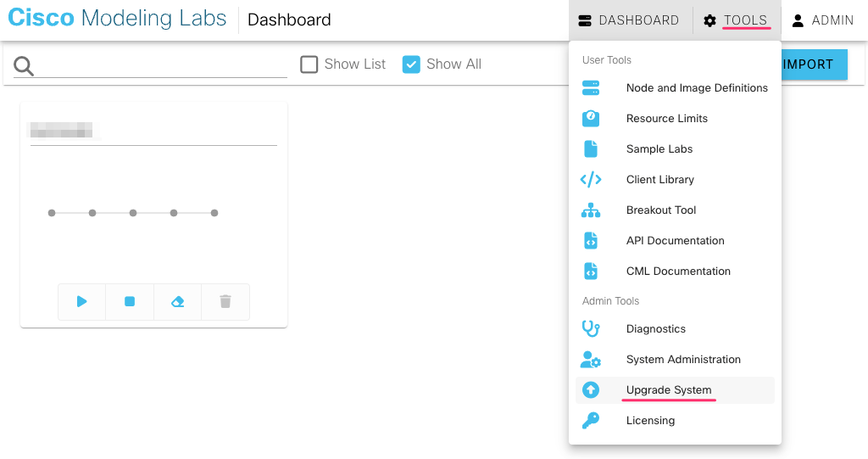Click the Diagnostics stethoscope icon
Viewport: 868px width, 459px height.
(x=591, y=328)
